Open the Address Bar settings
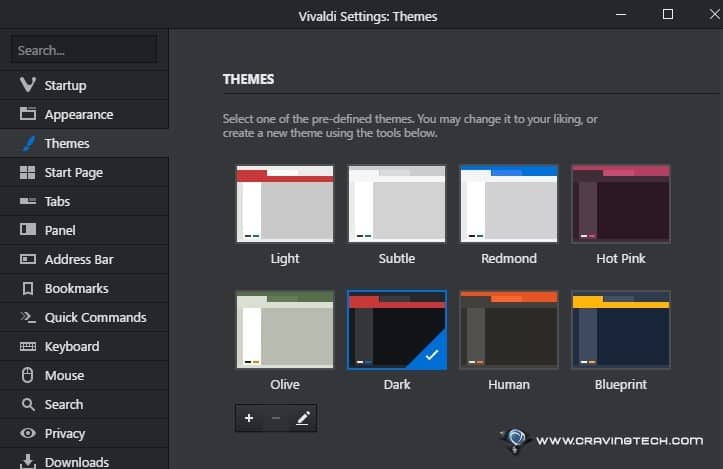Viewport: 723px width, 469px height. pos(84,259)
